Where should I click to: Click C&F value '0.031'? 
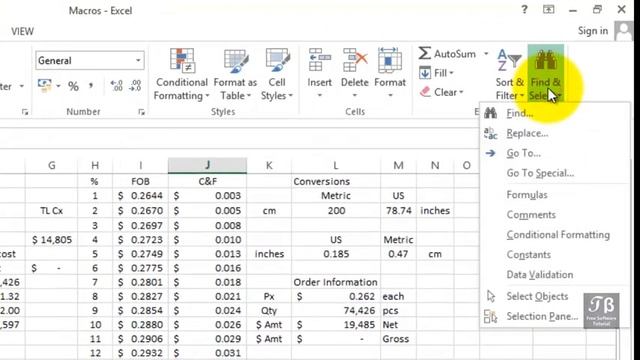(207, 353)
